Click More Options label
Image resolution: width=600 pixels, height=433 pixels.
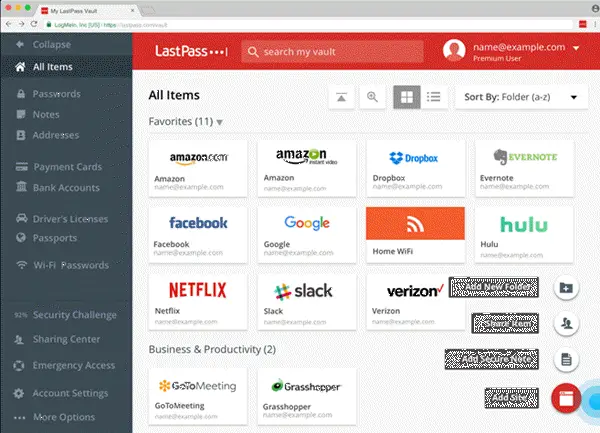click(64, 417)
